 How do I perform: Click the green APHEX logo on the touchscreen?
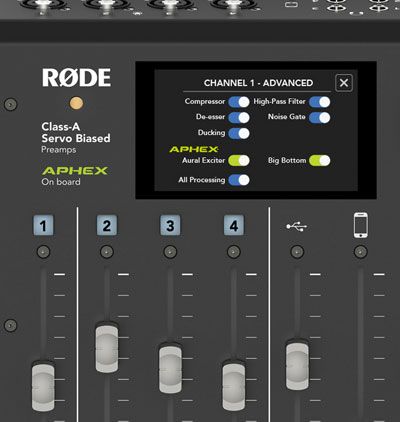194,149
